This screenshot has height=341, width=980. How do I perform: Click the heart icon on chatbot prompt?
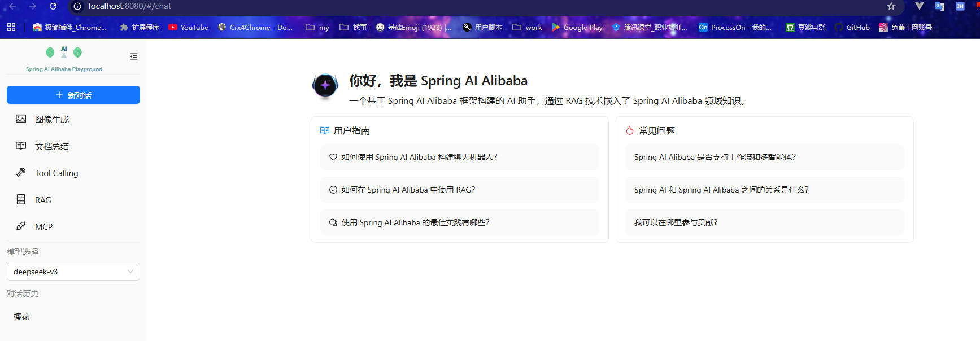click(x=333, y=157)
